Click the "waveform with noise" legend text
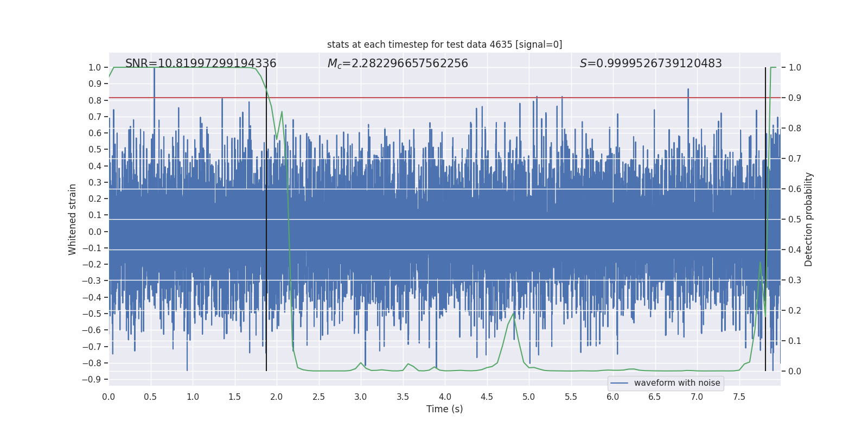 [676, 383]
